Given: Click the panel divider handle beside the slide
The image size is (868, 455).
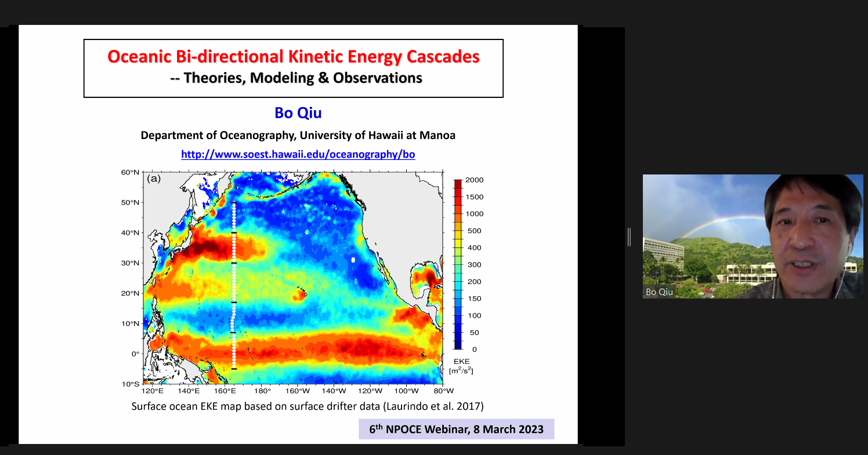Looking at the screenshot, I should click(629, 236).
